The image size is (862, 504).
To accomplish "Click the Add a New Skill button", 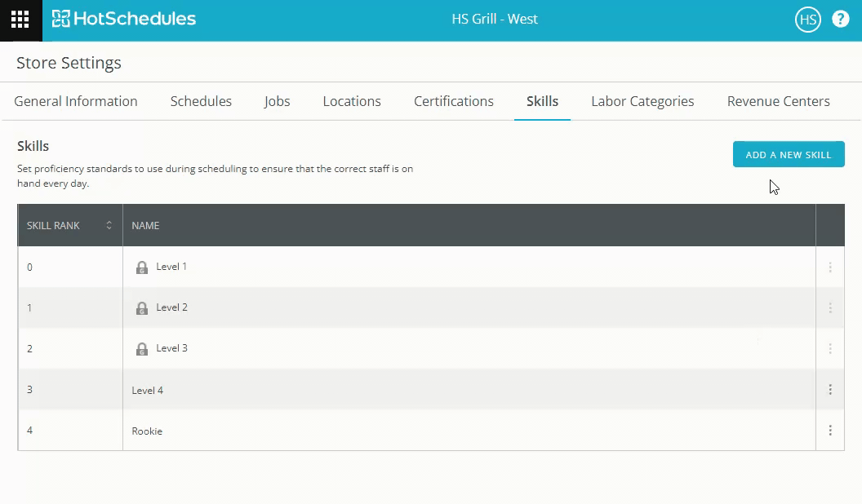I will click(x=788, y=154).
